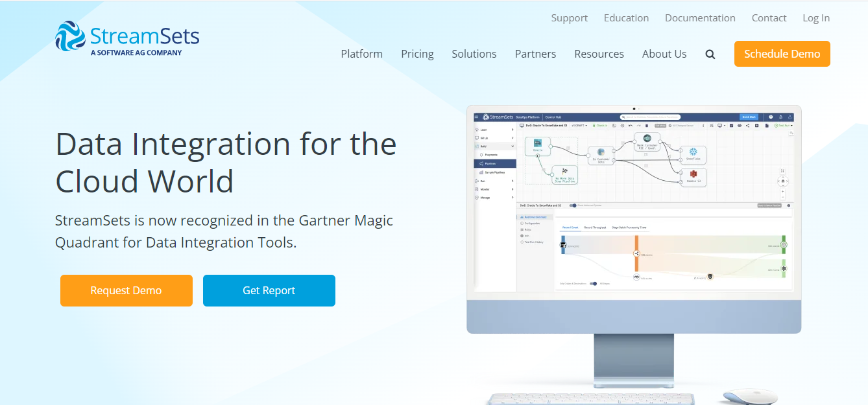Open the Documentation link
This screenshot has height=405, width=868.
point(700,18)
